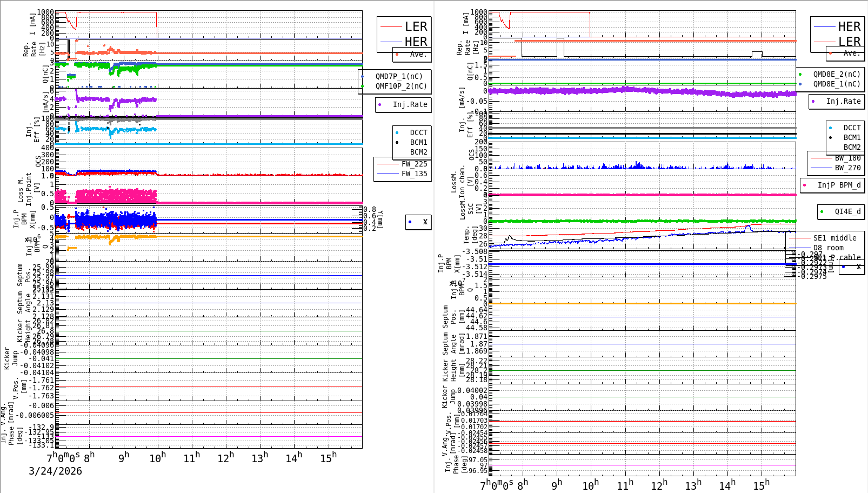Click the QI4E_d legend label

pos(848,211)
